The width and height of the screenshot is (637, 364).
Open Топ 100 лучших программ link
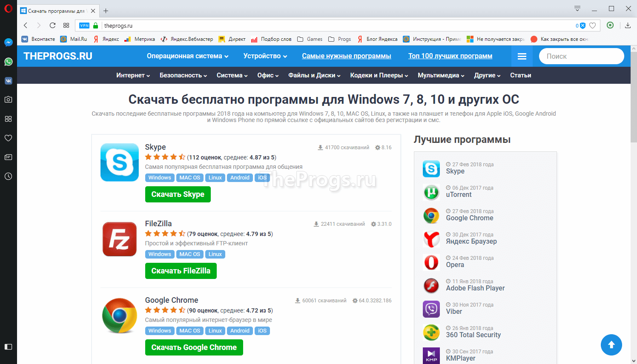pyautogui.click(x=450, y=56)
